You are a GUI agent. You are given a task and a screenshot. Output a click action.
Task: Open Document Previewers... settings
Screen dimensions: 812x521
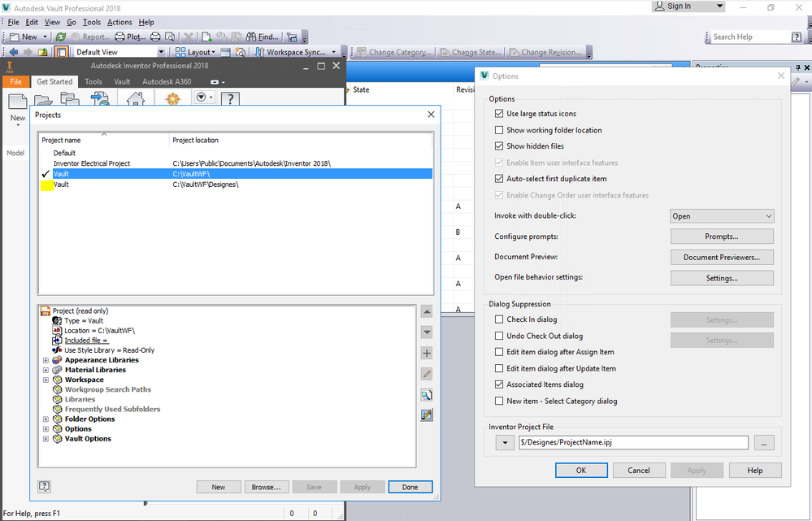(722, 258)
